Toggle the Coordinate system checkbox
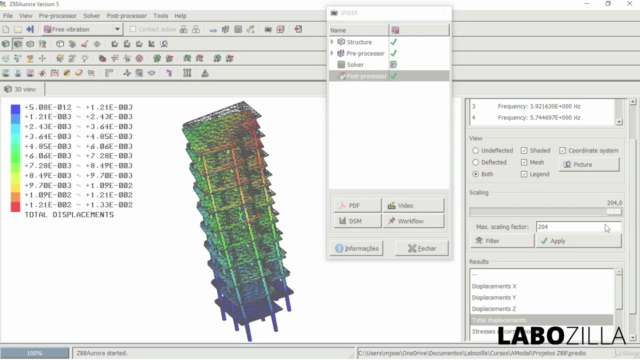Image resolution: width=640 pixels, height=360 pixels. pos(562,151)
